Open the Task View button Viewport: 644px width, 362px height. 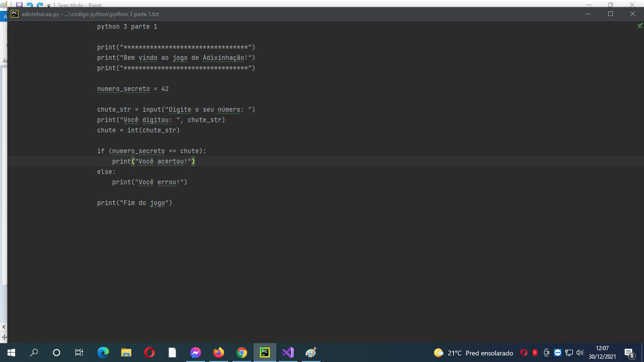(x=79, y=353)
